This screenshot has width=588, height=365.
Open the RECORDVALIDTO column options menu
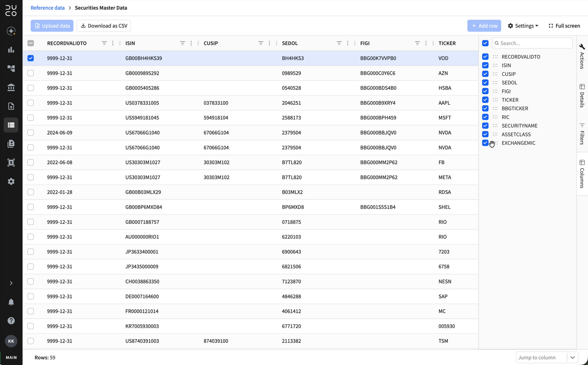pos(113,43)
